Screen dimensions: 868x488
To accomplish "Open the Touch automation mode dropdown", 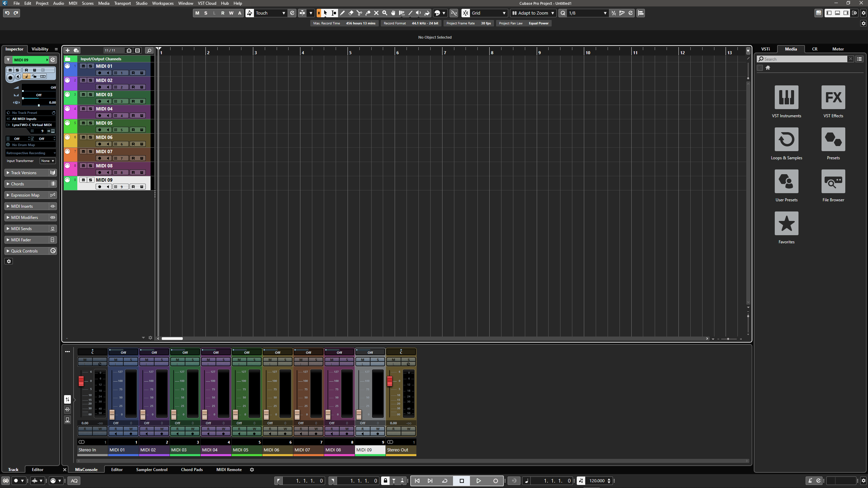I will [x=270, y=13].
